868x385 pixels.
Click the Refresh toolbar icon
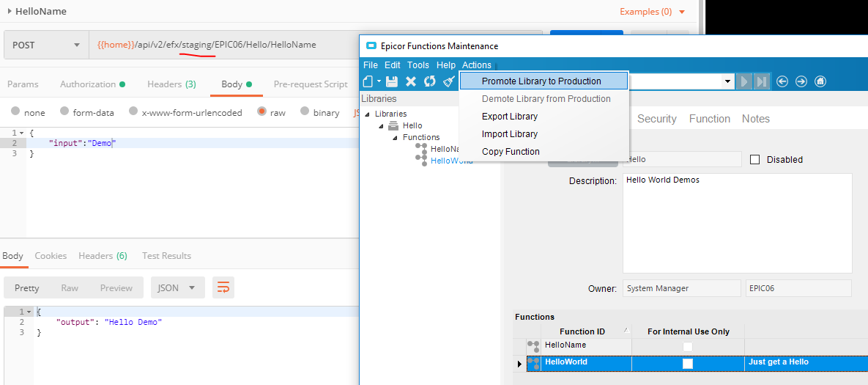[429, 81]
